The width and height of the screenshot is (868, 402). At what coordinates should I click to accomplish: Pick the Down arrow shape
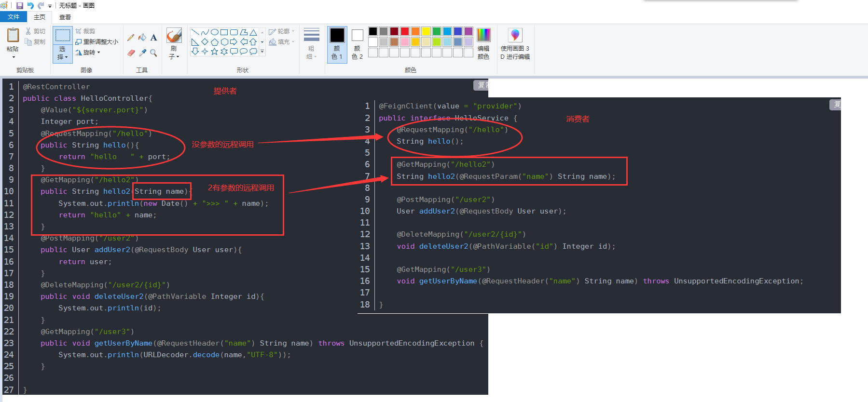[x=195, y=51]
